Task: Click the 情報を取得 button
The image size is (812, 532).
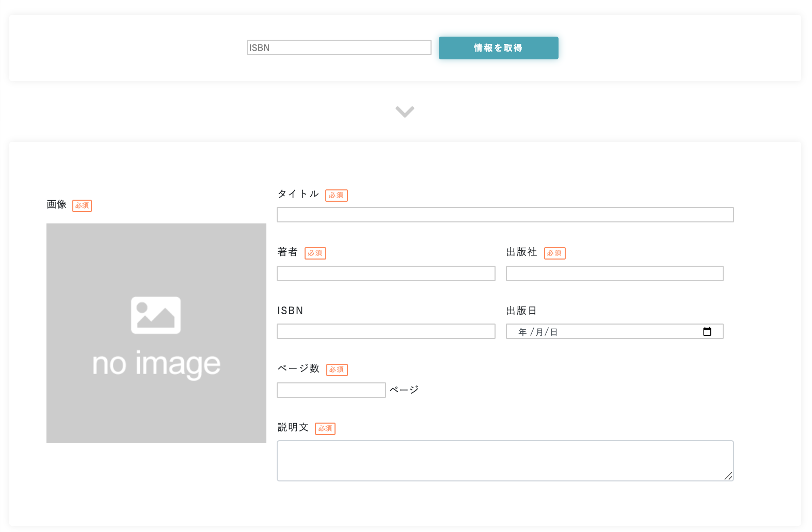Action: tap(498, 48)
